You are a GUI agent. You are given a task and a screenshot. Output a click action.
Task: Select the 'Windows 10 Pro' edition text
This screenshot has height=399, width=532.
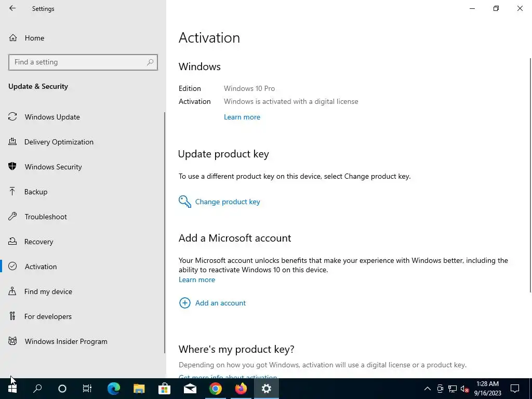tap(249, 88)
